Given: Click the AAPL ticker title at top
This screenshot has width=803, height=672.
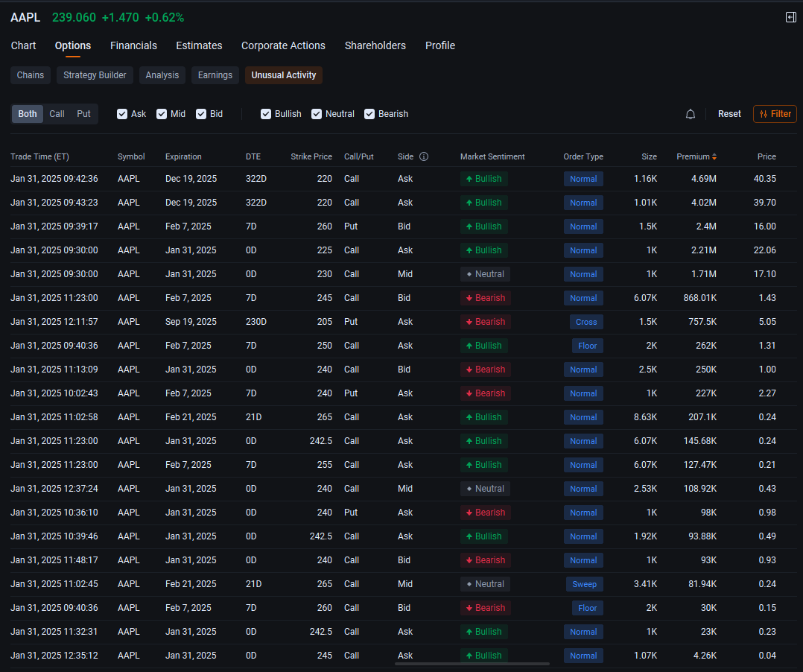Looking at the screenshot, I should (x=25, y=17).
